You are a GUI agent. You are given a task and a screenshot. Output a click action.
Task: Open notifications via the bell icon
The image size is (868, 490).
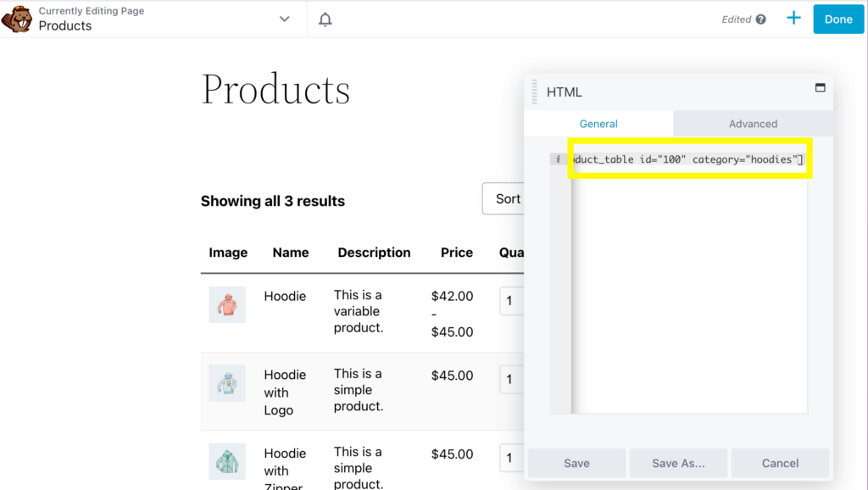(x=325, y=18)
